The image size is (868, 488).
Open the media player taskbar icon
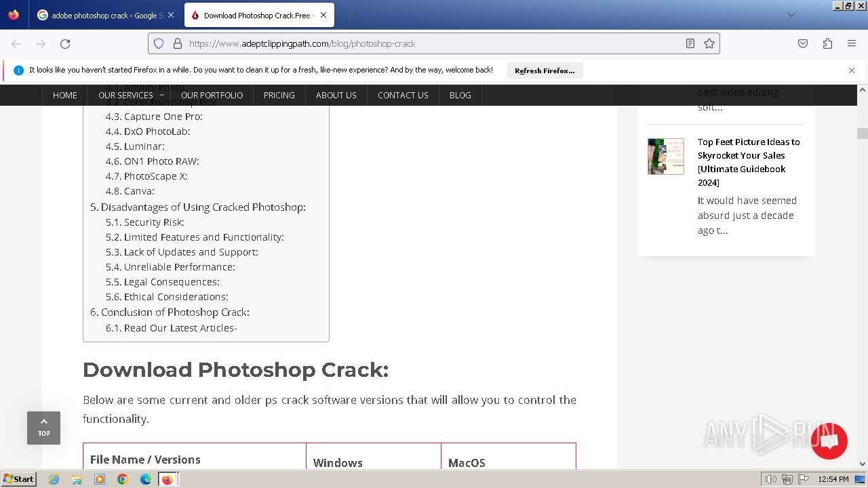[100, 479]
